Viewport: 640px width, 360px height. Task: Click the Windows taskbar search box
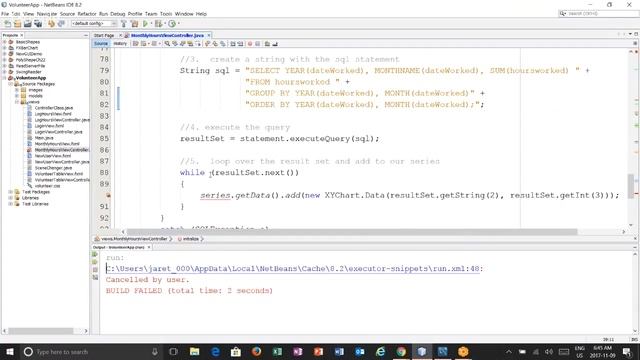(91, 351)
